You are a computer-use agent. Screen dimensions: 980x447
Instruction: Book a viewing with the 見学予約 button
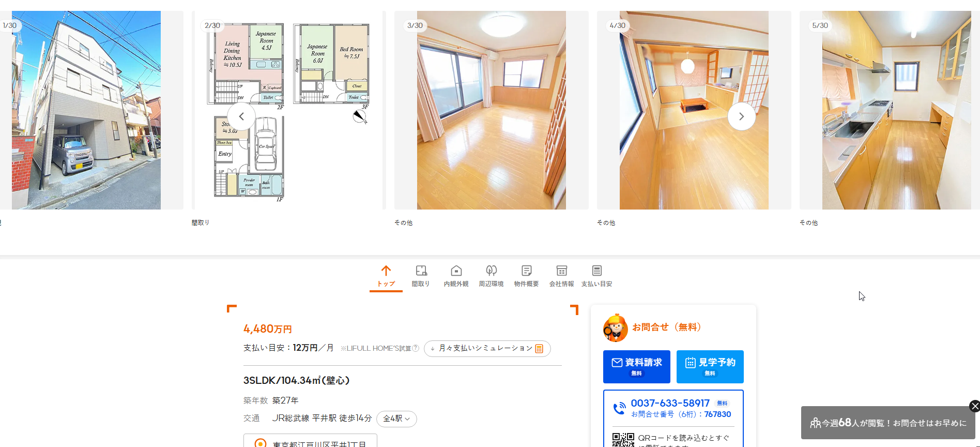[710, 367]
